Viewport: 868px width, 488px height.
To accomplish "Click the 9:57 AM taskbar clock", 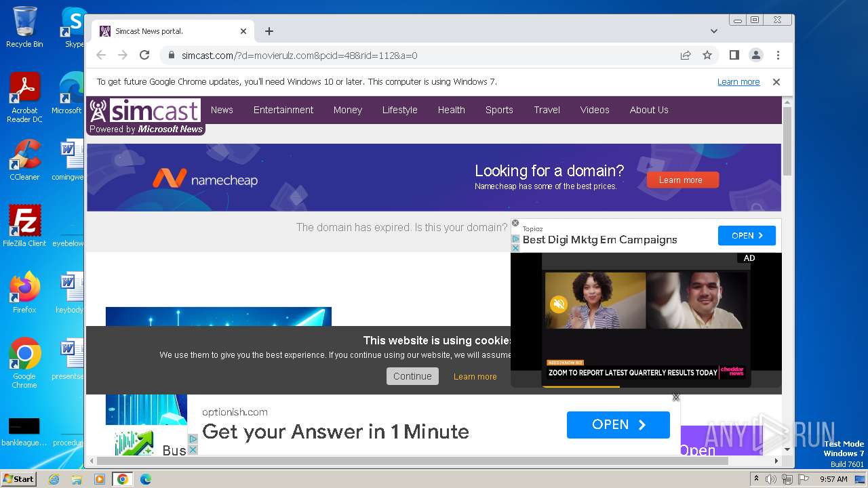I will 833,479.
